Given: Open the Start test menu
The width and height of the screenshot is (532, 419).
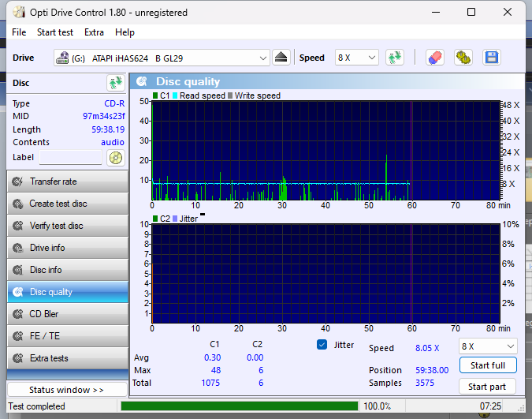Looking at the screenshot, I should tap(55, 32).
